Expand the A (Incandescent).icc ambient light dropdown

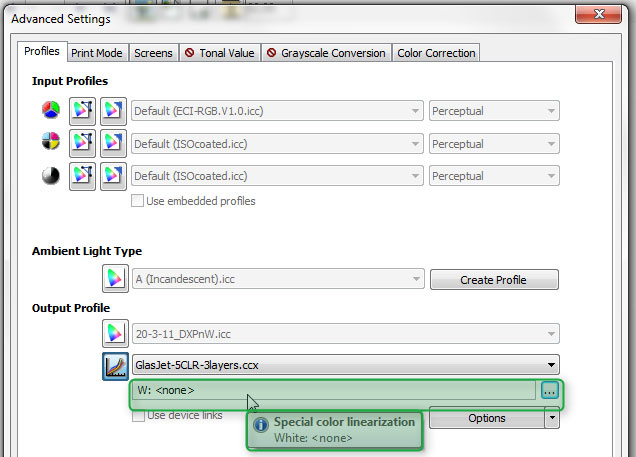(412, 279)
